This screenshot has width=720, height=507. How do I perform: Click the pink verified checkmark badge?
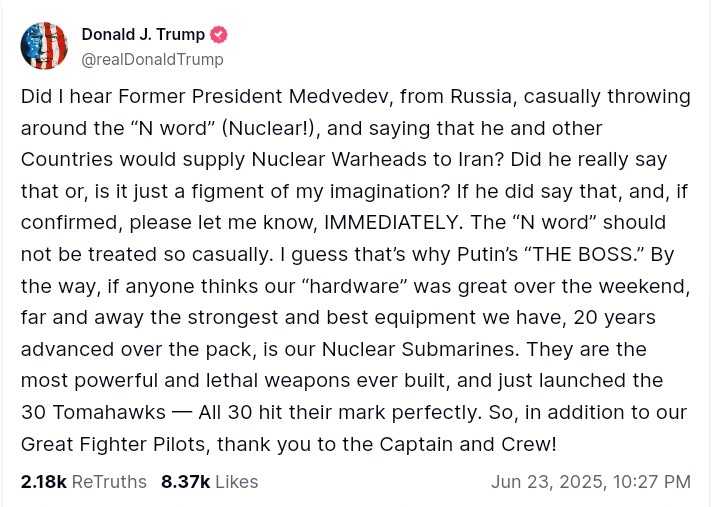(219, 35)
